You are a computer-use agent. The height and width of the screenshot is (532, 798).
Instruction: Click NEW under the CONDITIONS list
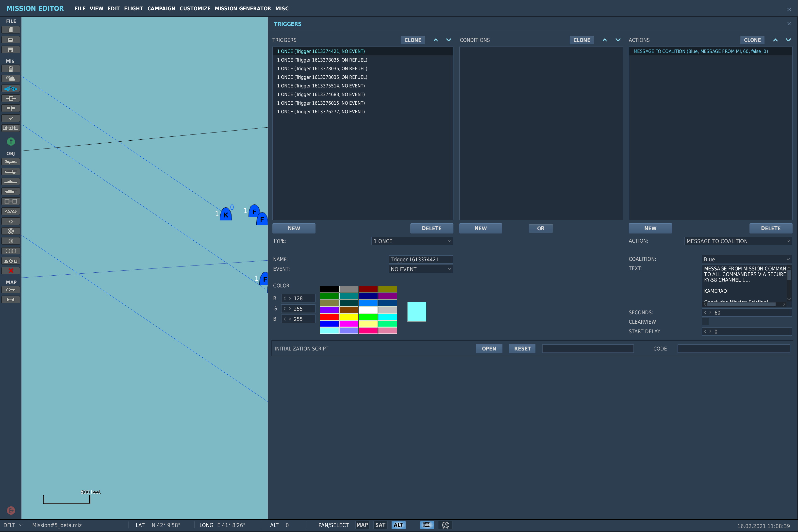(x=481, y=228)
